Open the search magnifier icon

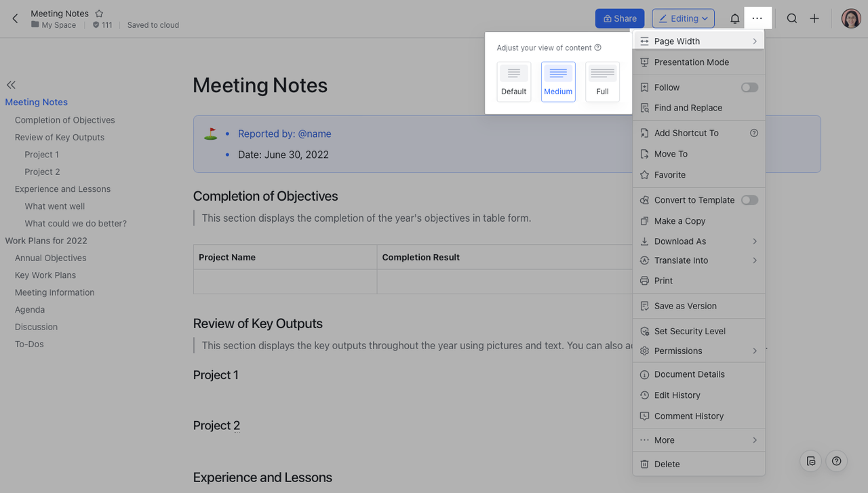point(791,19)
